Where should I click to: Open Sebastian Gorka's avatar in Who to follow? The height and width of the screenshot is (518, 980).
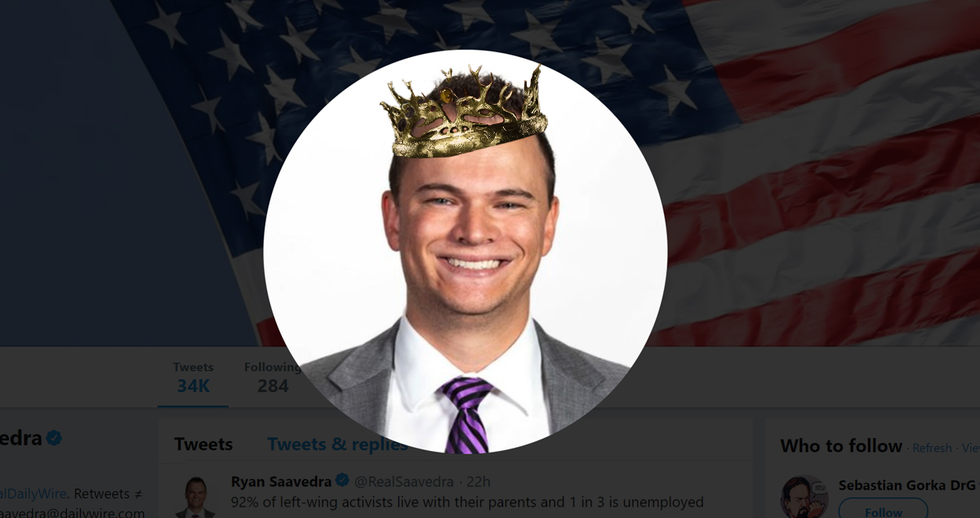pyautogui.click(x=804, y=497)
